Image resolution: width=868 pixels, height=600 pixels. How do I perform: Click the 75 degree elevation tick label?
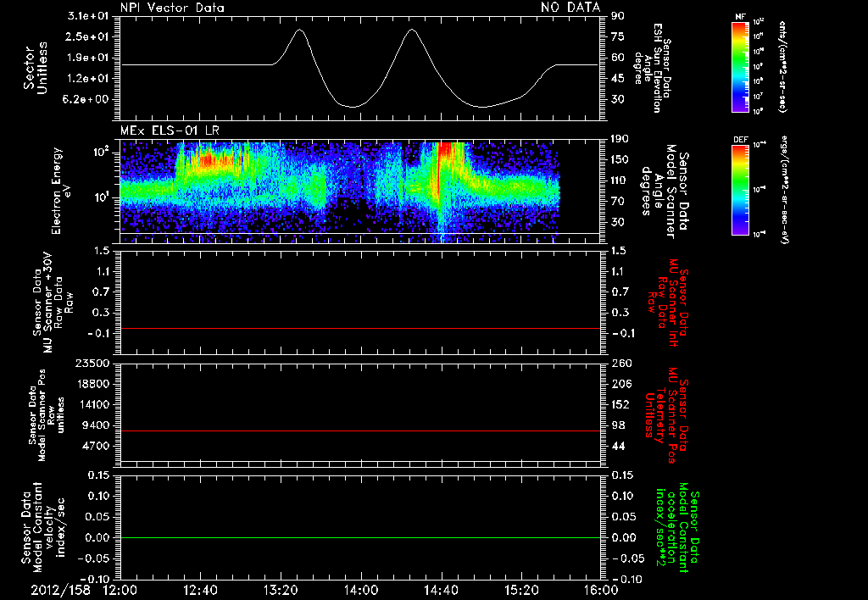[x=618, y=36]
